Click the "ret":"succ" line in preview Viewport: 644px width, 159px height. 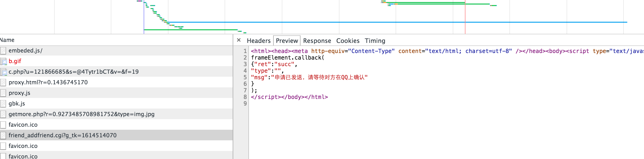tap(274, 64)
